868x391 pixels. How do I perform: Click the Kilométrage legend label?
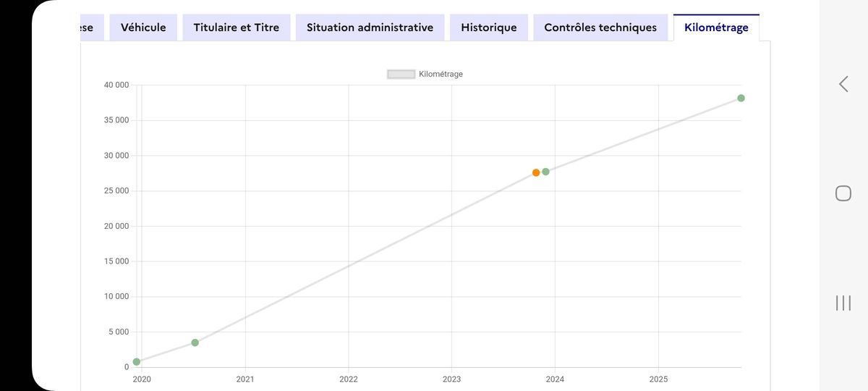(441, 74)
